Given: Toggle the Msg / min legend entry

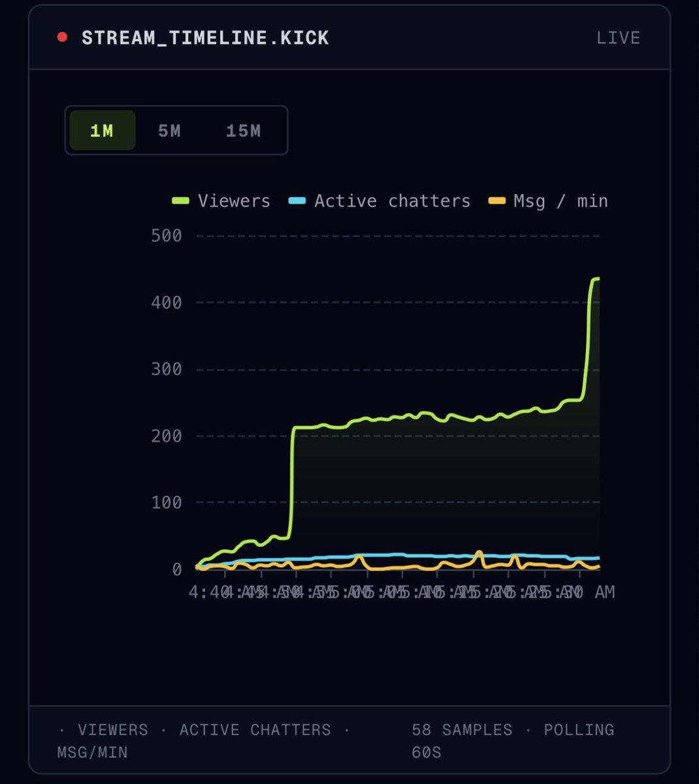Looking at the screenshot, I should click(548, 201).
